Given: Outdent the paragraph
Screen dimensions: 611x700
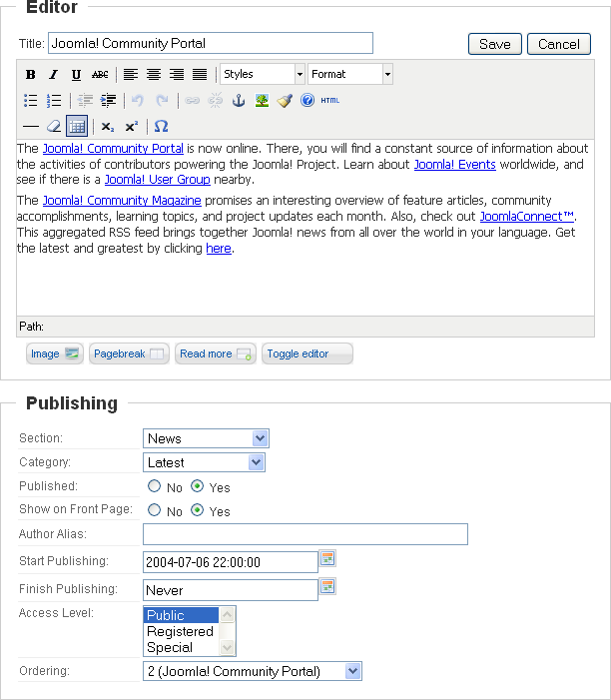Looking at the screenshot, I should (x=85, y=101).
